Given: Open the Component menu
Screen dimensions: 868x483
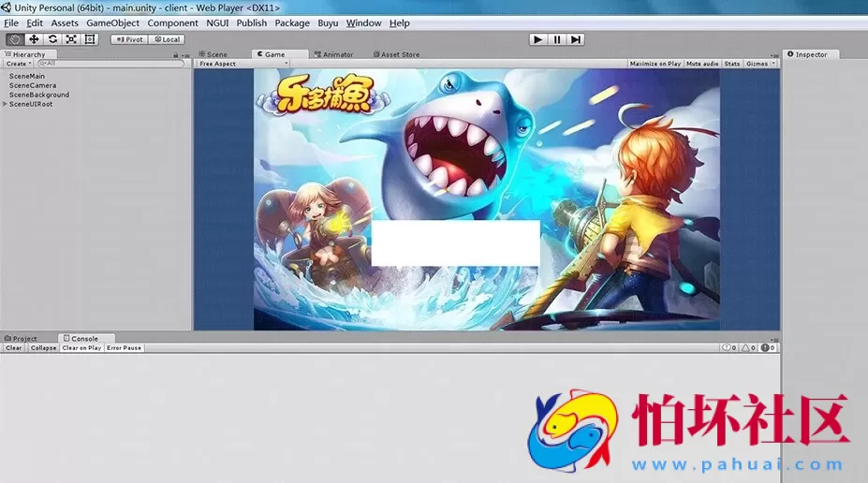Looking at the screenshot, I should coord(172,23).
